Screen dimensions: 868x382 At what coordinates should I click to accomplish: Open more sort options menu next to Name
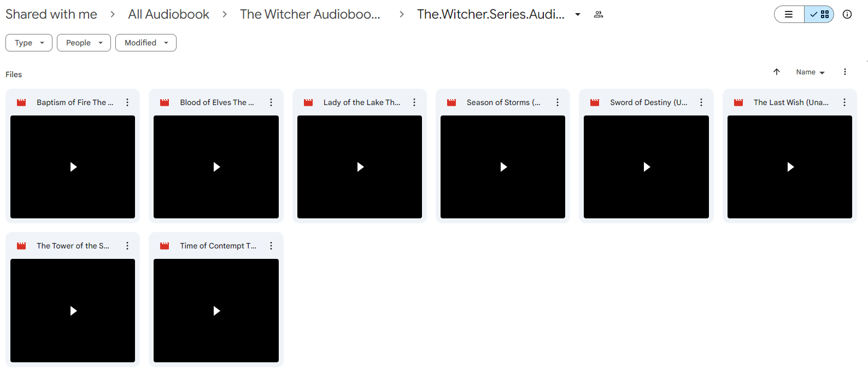[845, 72]
